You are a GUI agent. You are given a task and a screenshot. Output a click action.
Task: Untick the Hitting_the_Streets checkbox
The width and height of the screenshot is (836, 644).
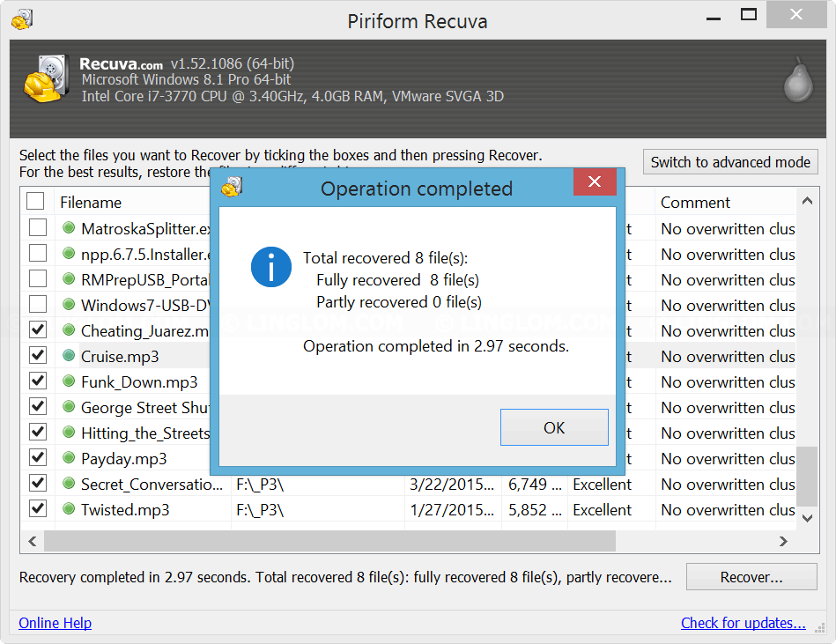pos(37,432)
